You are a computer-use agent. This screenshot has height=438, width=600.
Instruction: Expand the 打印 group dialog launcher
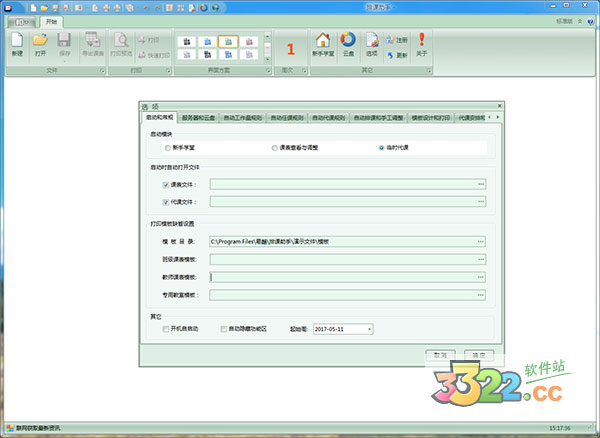tap(168, 71)
